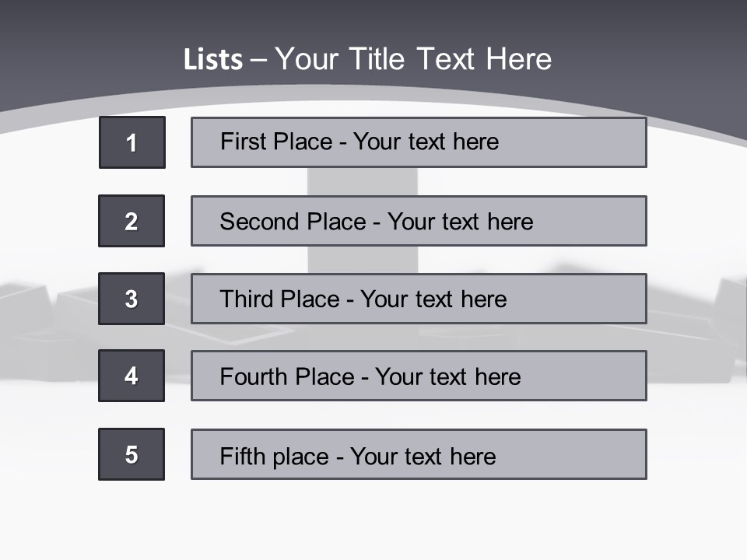Select the number 5 box
Image resolution: width=747 pixels, height=560 pixels.
[x=132, y=454]
